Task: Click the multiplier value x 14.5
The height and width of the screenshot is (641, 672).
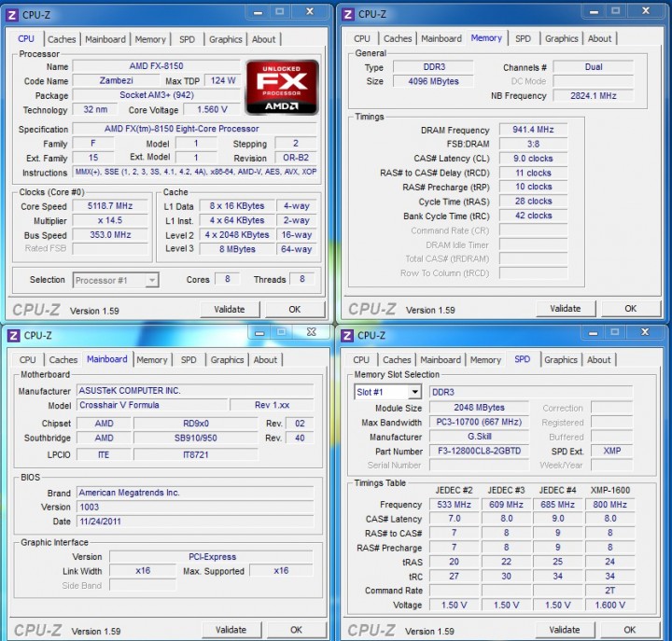Action: (x=110, y=221)
